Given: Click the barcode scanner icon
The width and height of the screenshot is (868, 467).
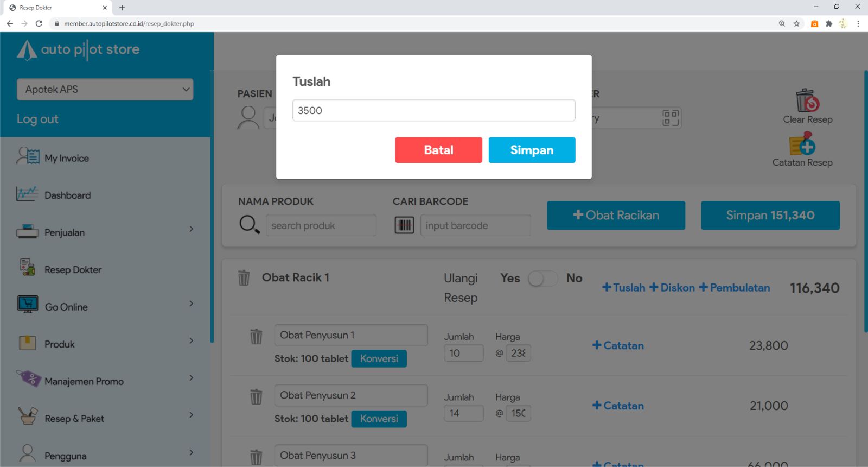Looking at the screenshot, I should [404, 225].
